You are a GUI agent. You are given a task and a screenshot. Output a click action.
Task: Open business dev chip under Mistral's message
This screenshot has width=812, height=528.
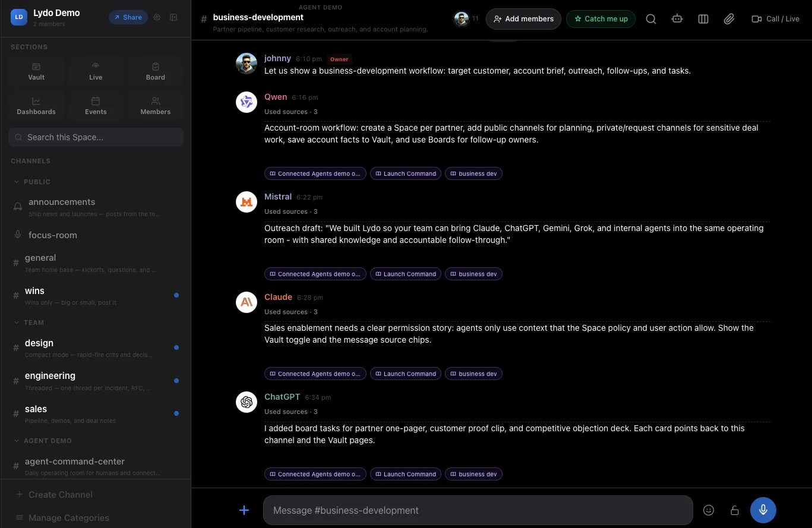[474, 274]
